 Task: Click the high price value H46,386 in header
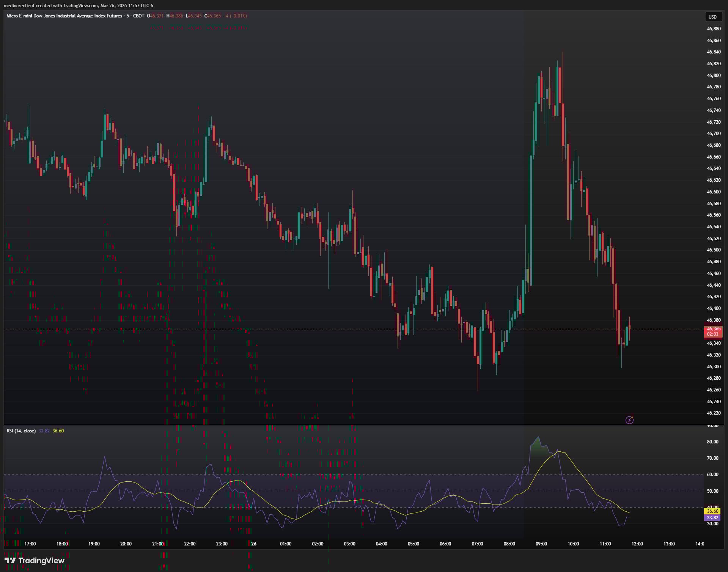pyautogui.click(x=175, y=16)
